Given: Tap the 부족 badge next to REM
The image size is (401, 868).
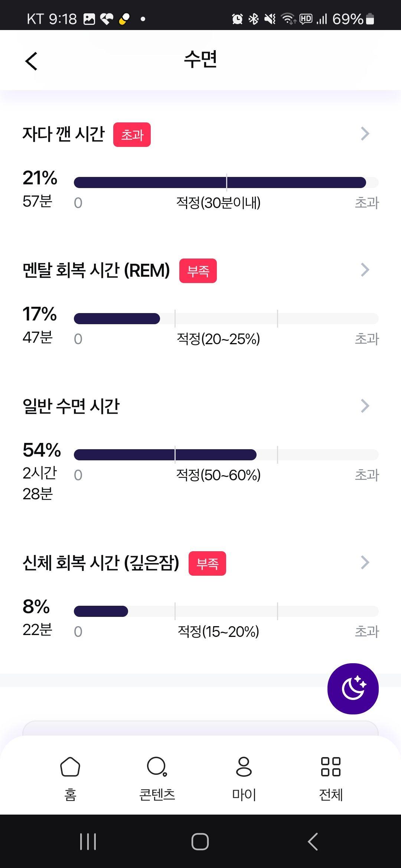Looking at the screenshot, I should point(198,271).
